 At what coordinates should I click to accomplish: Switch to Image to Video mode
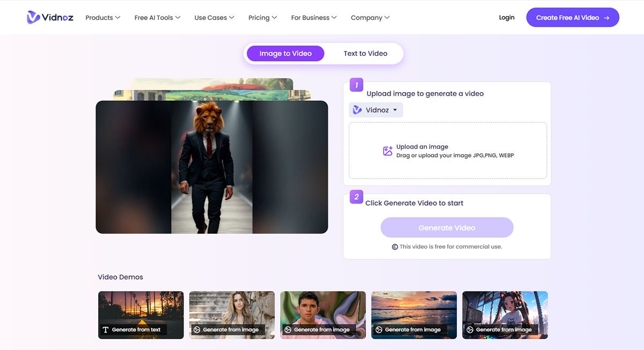(x=286, y=54)
